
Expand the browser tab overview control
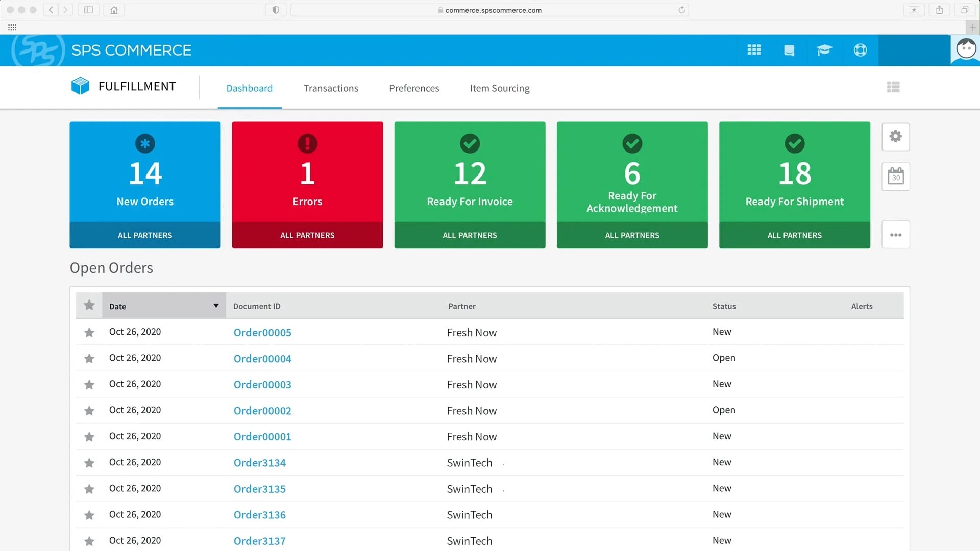[x=965, y=10]
